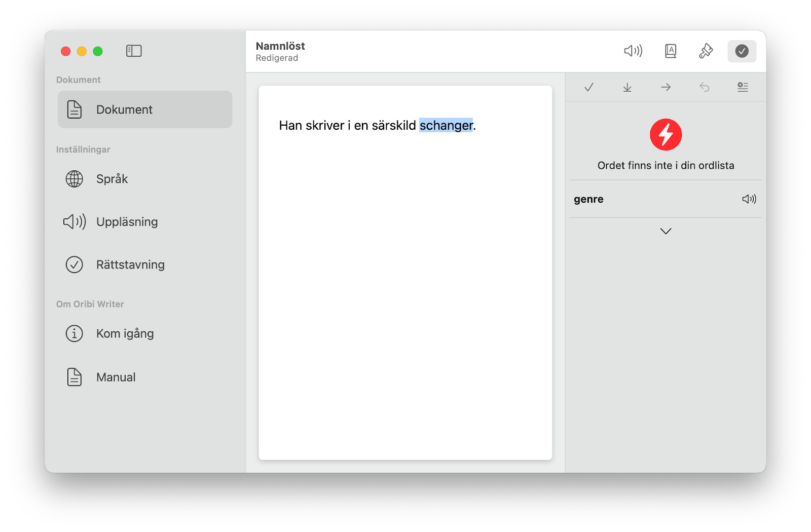Click the page icon beside Manual
Screen dimensions: 811x532
(x=75, y=377)
